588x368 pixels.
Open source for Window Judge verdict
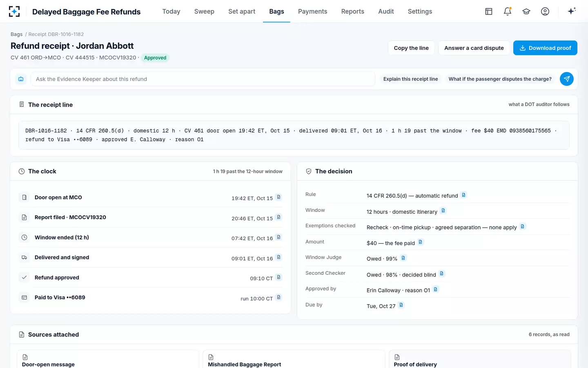click(403, 258)
